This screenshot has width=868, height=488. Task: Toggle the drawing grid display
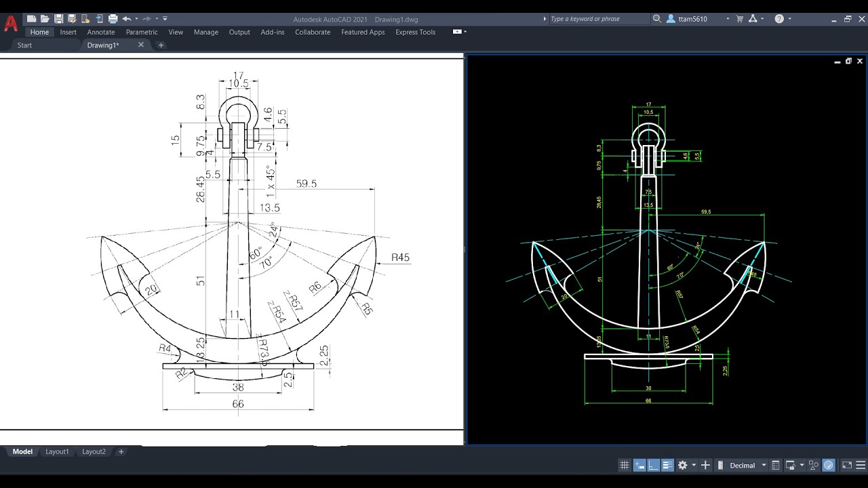(x=625, y=465)
